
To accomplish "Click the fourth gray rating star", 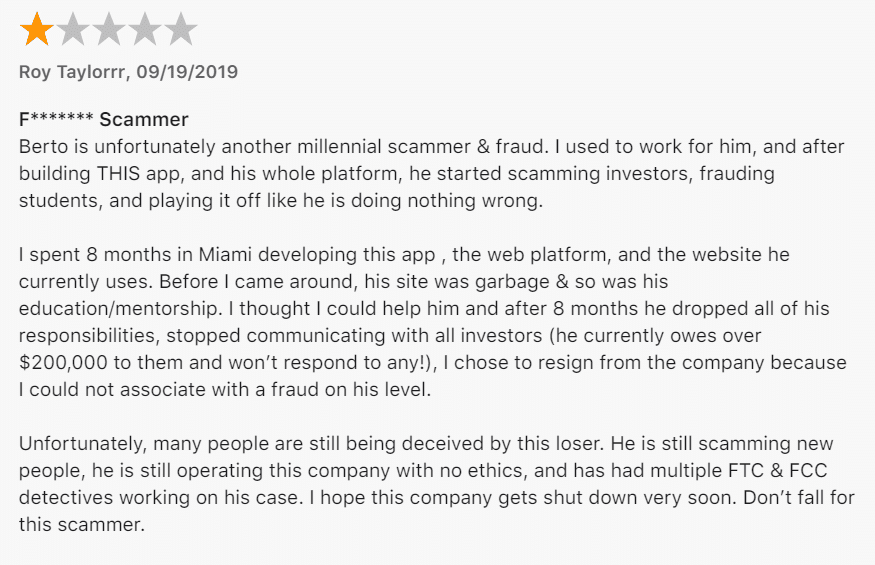I will (144, 29).
